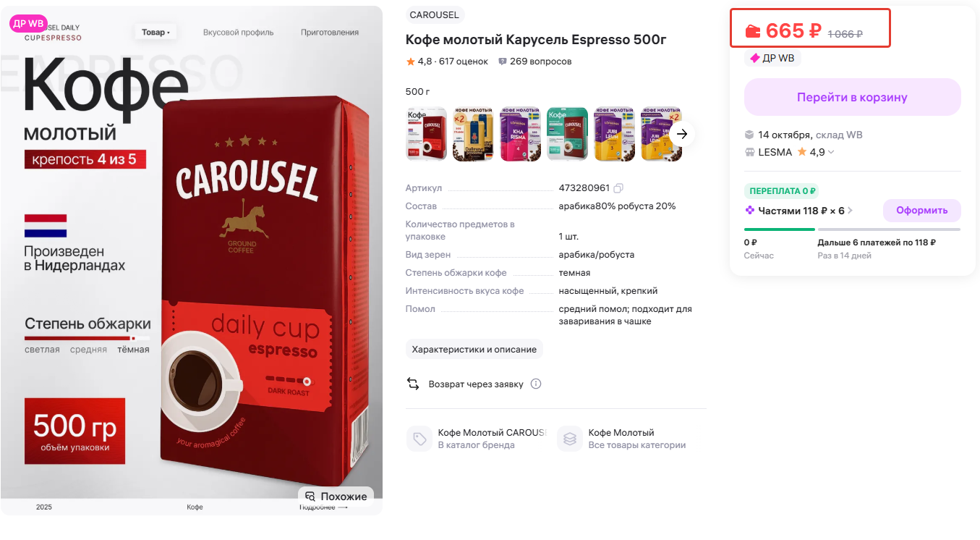Open Характеристики и описание section
Screen dimensions: 980x540
click(x=474, y=349)
